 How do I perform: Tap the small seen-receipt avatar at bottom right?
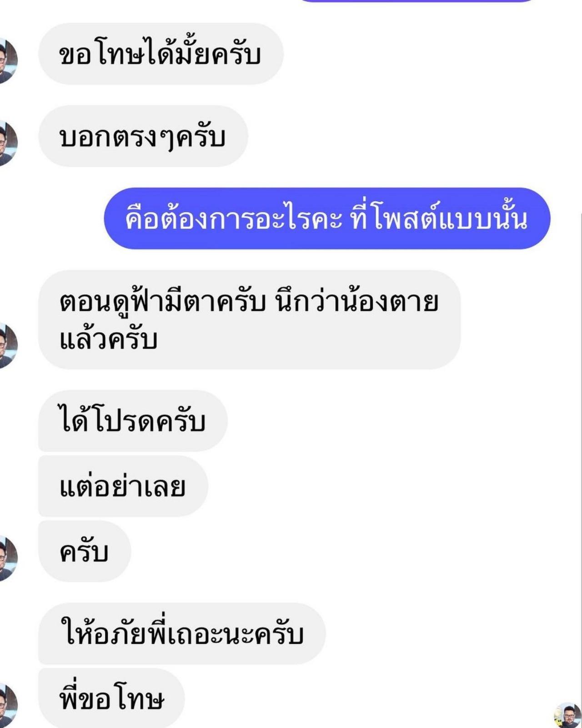pyautogui.click(x=567, y=715)
